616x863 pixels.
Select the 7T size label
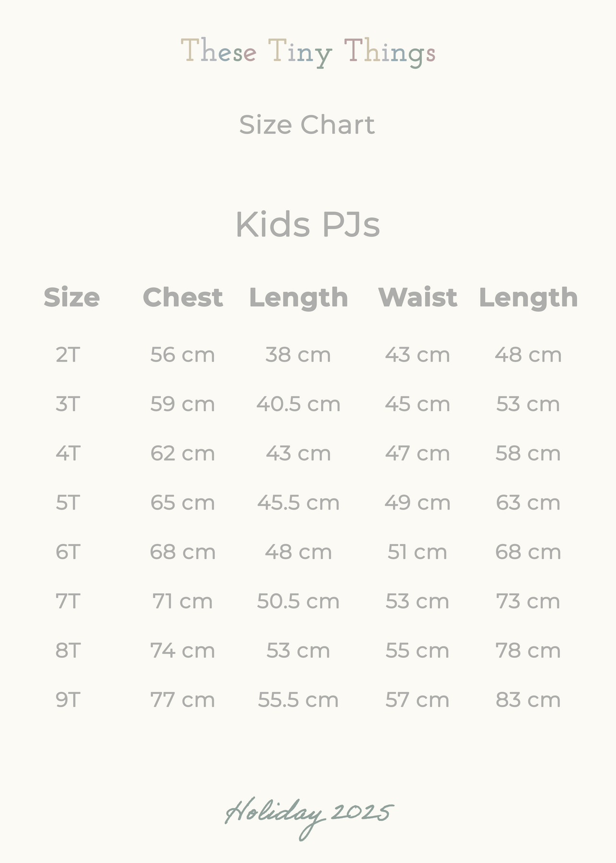point(68,601)
